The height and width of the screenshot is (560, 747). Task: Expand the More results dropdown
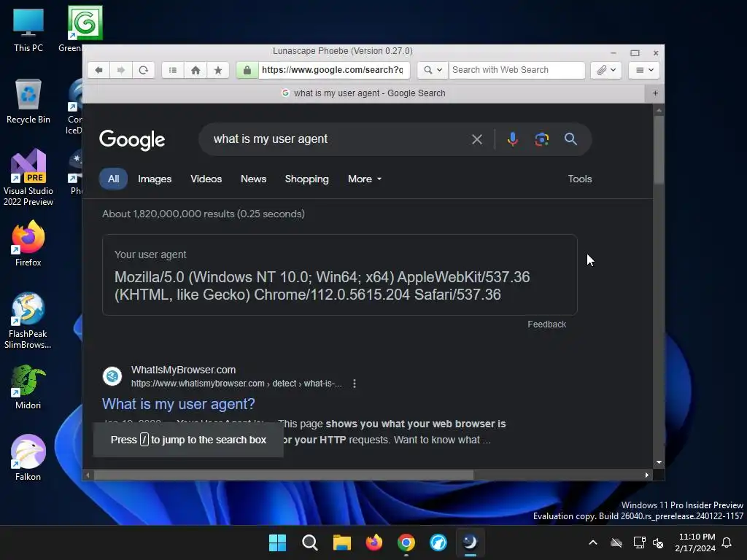click(365, 179)
